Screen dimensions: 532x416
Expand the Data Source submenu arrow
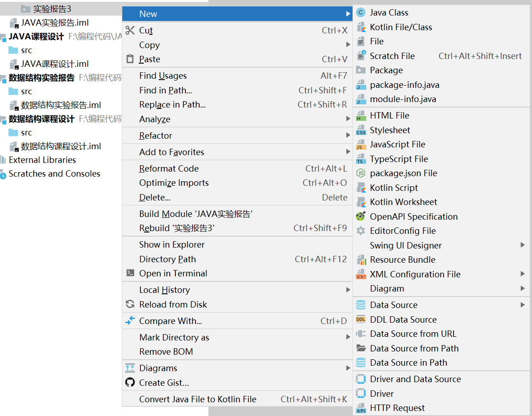coord(522,305)
